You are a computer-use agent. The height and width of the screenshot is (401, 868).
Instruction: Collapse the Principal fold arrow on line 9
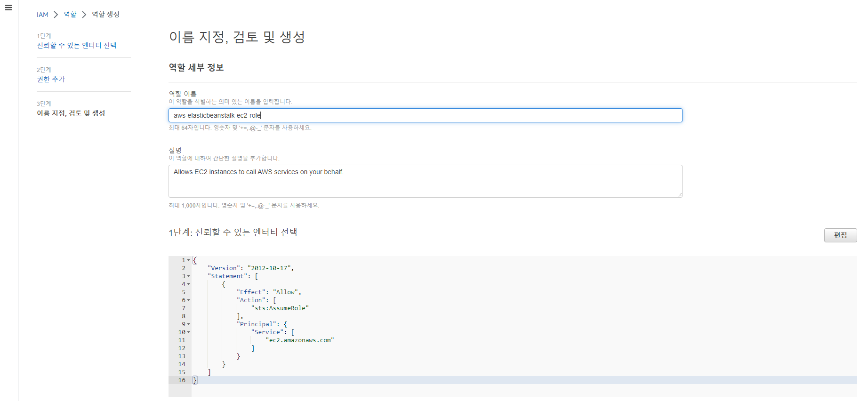point(189,324)
